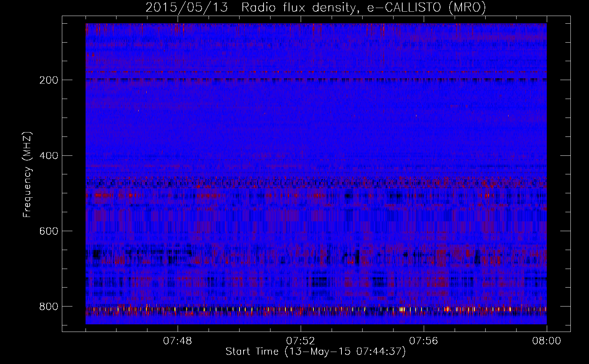Click the 07:48 time tick label
Screen dimensions: 589x364
(x=178, y=341)
